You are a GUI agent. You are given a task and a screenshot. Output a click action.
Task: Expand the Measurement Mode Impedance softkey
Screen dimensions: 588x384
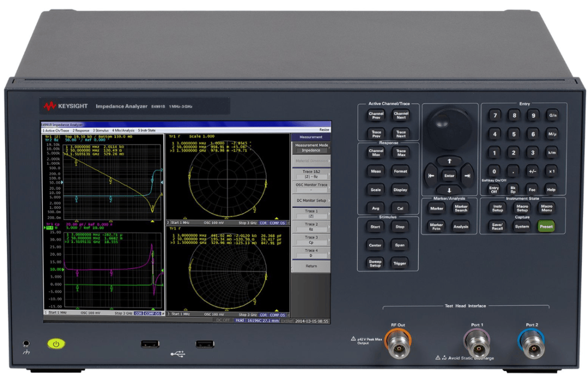(311, 148)
